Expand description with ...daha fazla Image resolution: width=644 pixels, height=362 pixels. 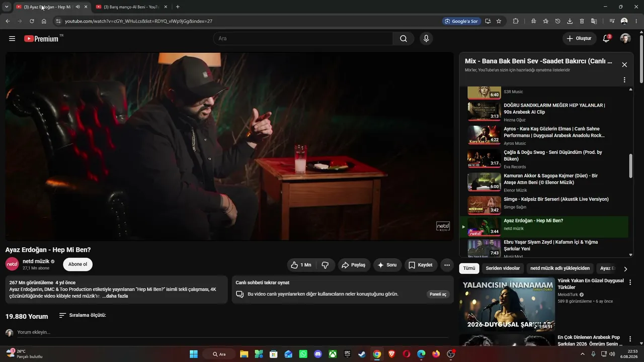[x=115, y=296]
